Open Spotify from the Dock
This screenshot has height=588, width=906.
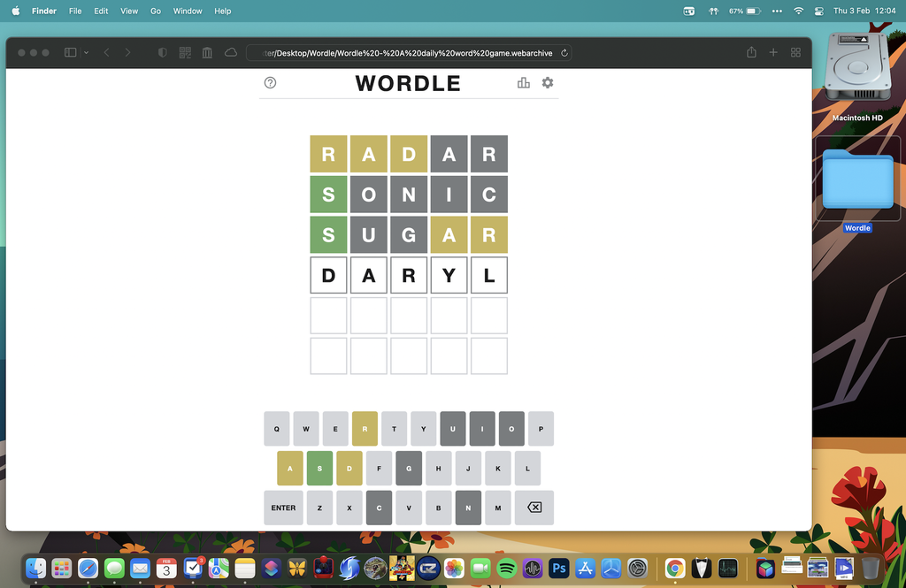click(x=507, y=569)
